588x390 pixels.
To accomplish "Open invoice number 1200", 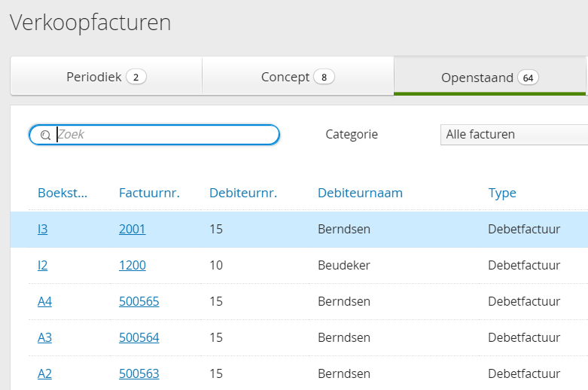I will pos(132,265).
